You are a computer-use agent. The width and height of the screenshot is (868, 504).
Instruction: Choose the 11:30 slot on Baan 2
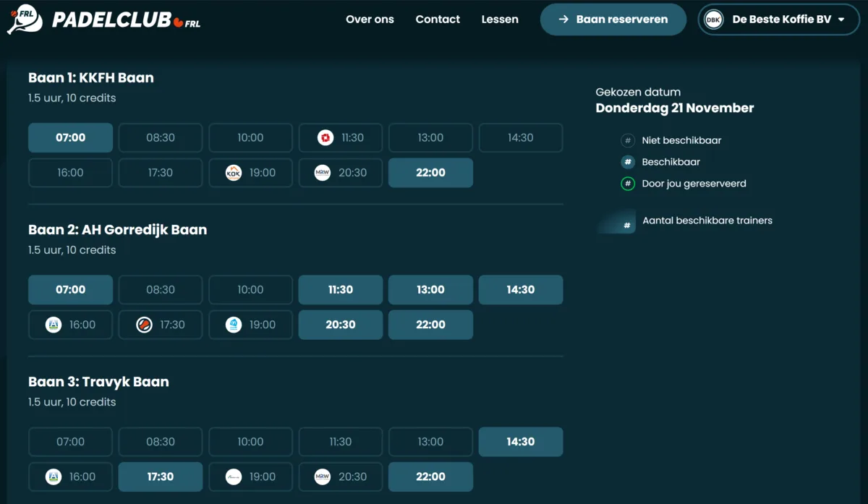(340, 289)
